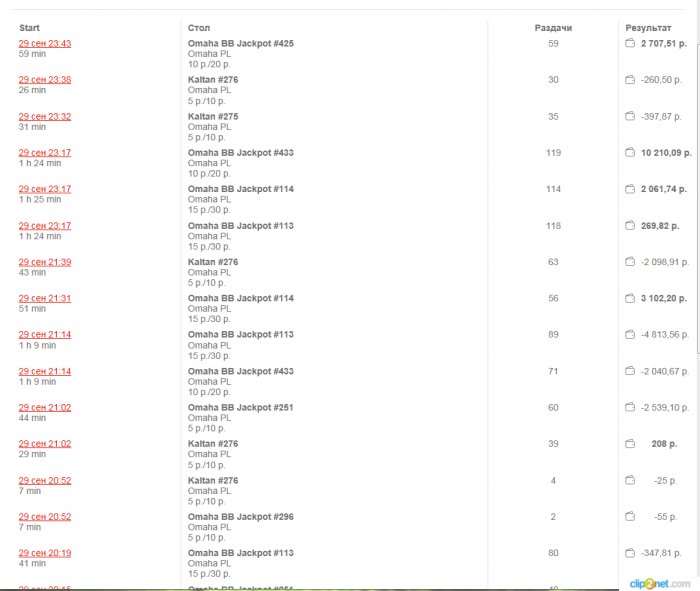Select table name Kaltan #275
Image resolution: width=700 pixels, height=591 pixels.
point(213,117)
